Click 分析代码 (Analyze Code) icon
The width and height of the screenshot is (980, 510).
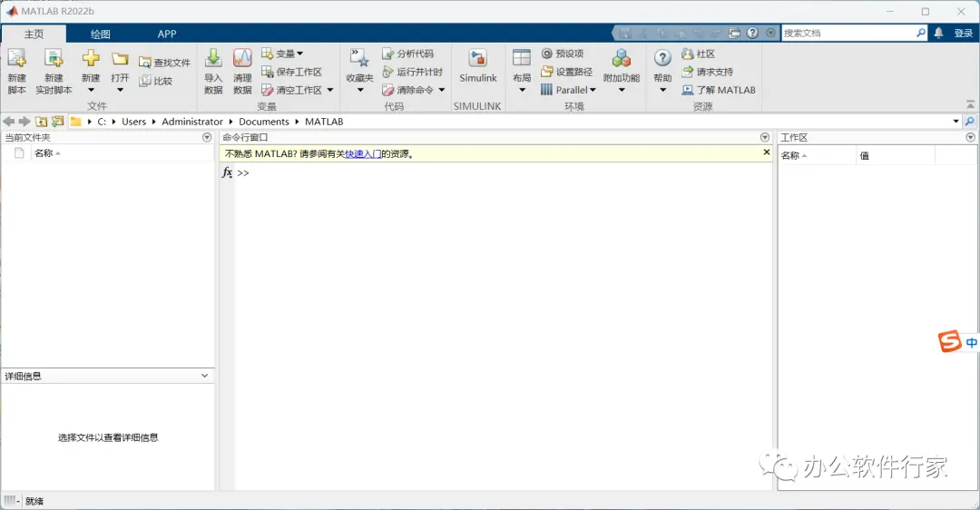[388, 54]
